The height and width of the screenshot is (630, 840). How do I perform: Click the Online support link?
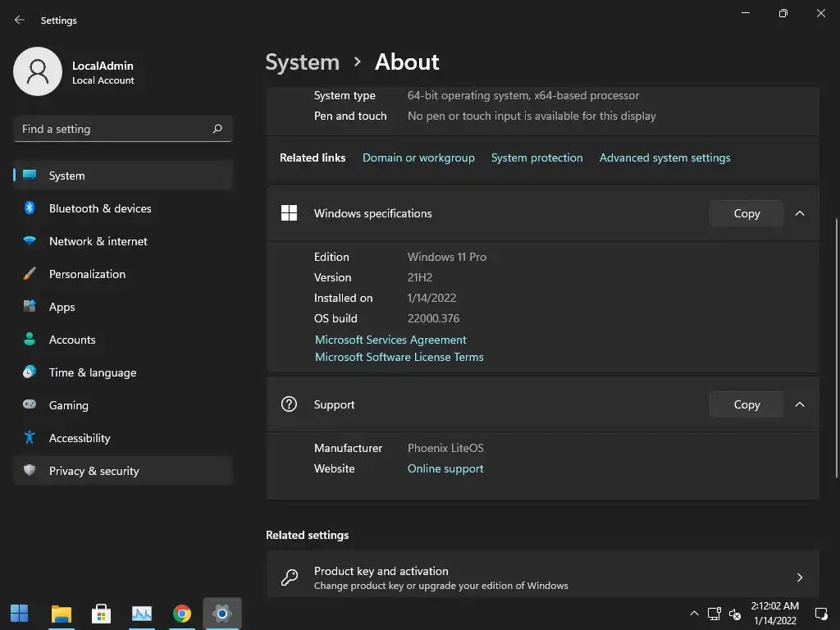[445, 468]
